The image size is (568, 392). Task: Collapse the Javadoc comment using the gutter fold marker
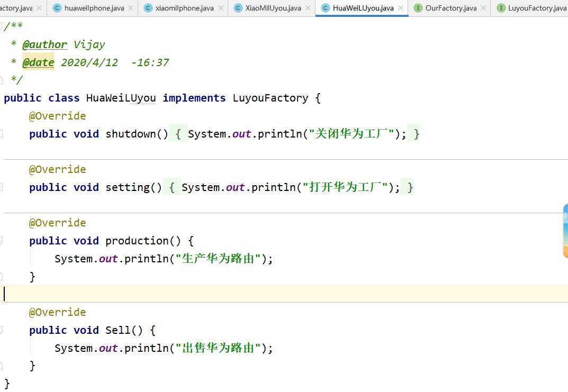pos(1,26)
